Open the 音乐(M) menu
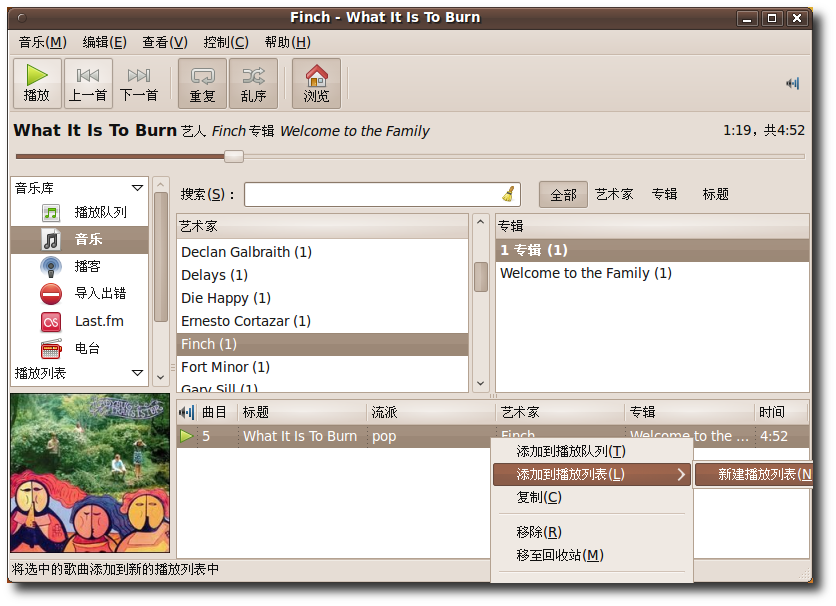836x606 pixels. pyautogui.click(x=43, y=42)
